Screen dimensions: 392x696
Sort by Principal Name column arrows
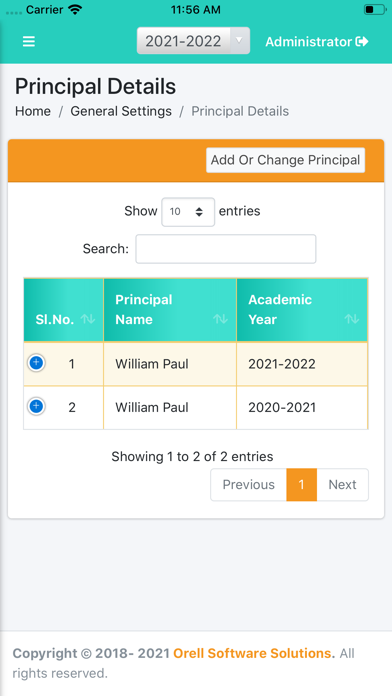(220, 319)
